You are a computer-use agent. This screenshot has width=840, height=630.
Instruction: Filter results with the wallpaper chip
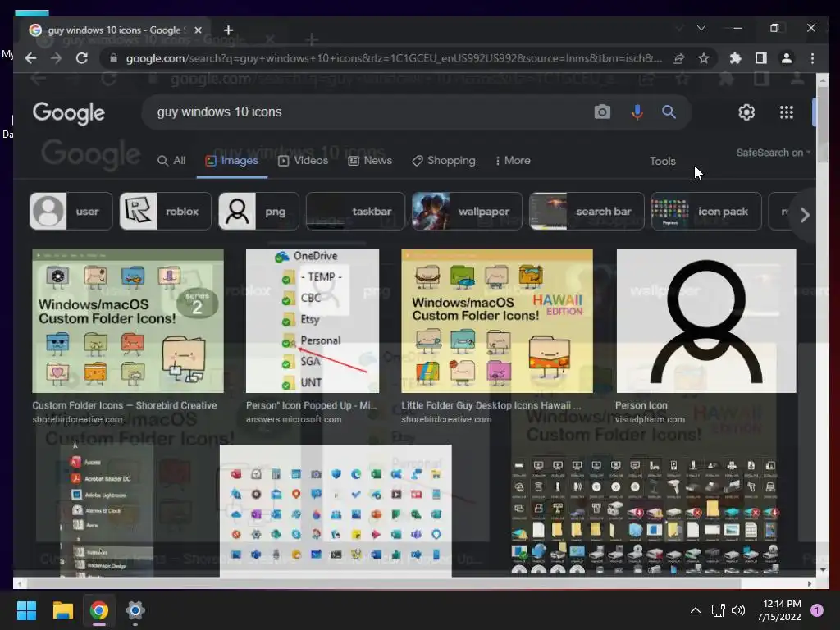tap(467, 211)
